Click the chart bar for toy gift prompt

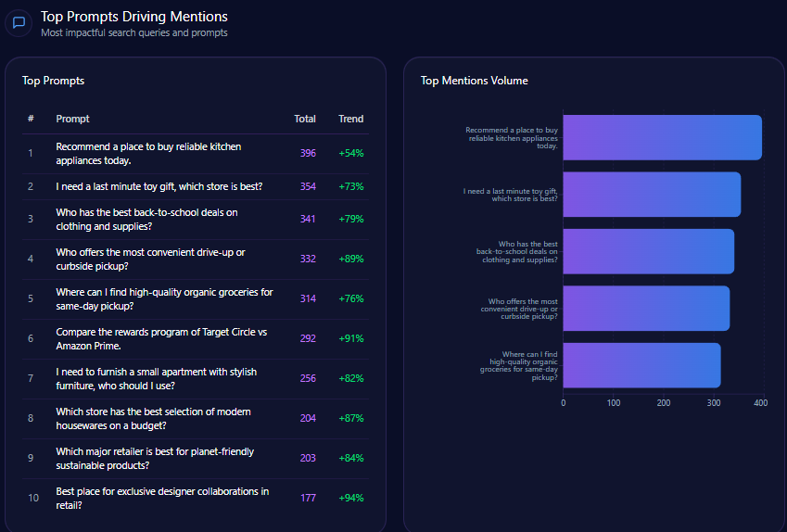tap(652, 195)
